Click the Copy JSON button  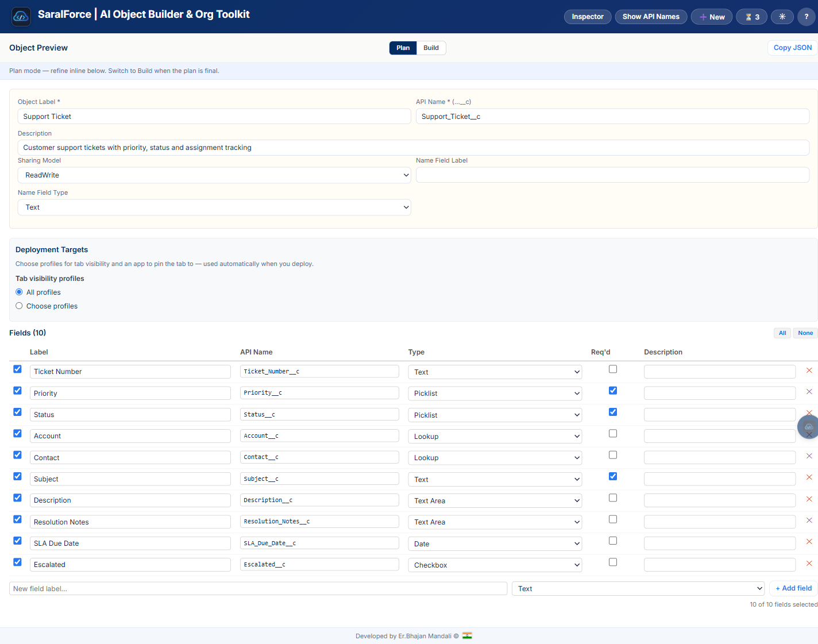793,48
